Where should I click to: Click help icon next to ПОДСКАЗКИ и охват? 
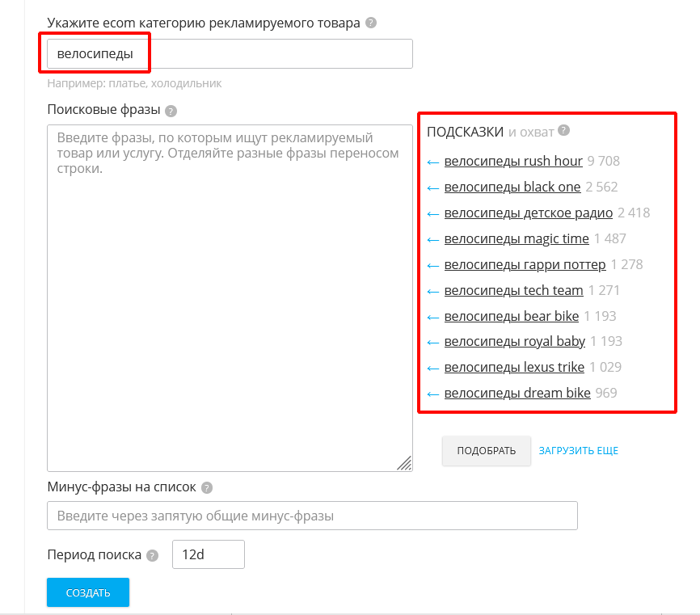564,130
